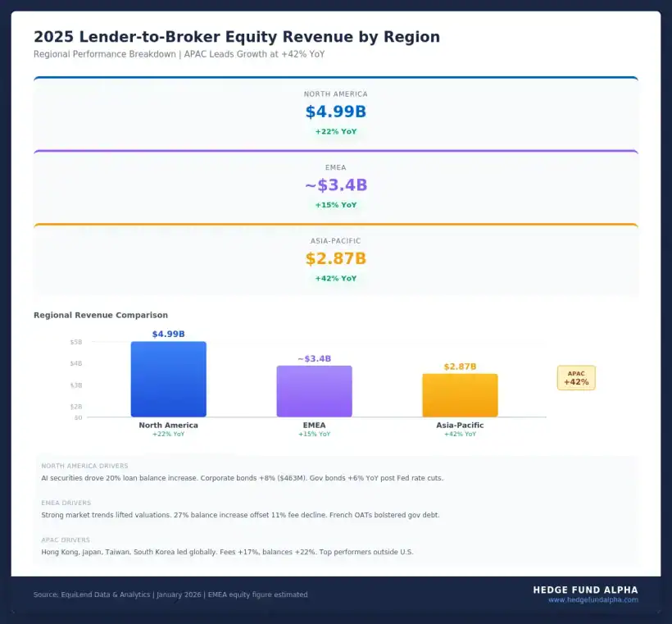The height and width of the screenshot is (624, 672).
Task: Click the Regional Revenue Comparison heading
Action: 100,315
